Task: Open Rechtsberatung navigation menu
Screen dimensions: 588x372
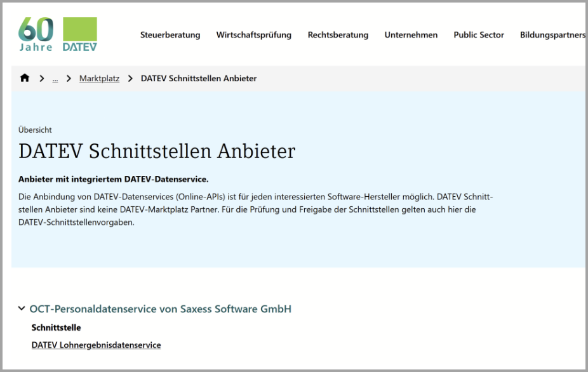Action: 338,35
